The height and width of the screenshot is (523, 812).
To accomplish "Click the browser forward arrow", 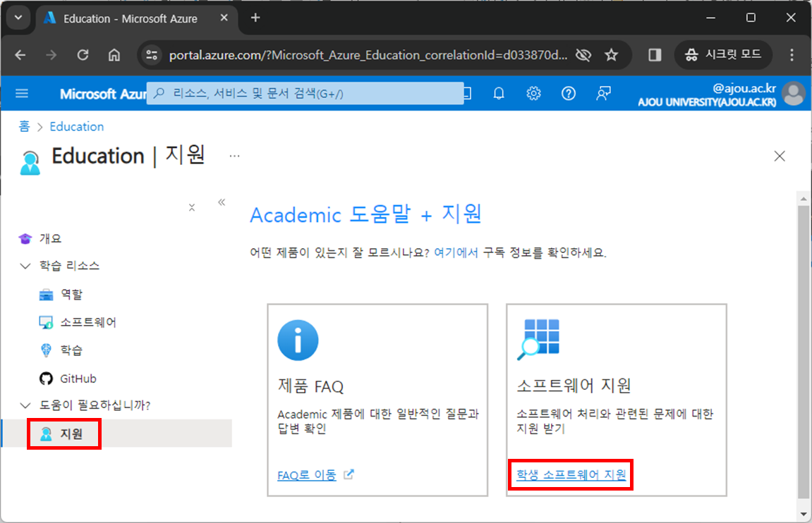I will point(51,55).
